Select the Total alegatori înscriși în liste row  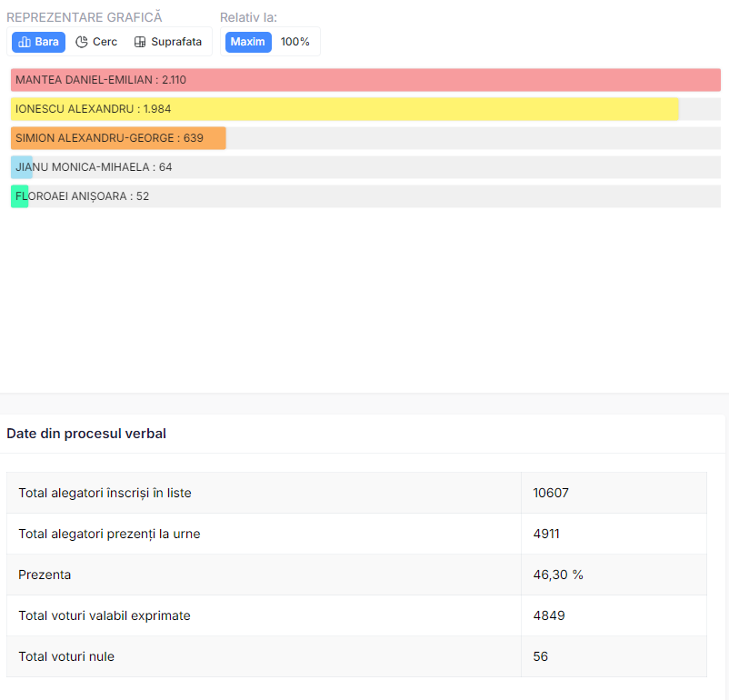coord(356,493)
